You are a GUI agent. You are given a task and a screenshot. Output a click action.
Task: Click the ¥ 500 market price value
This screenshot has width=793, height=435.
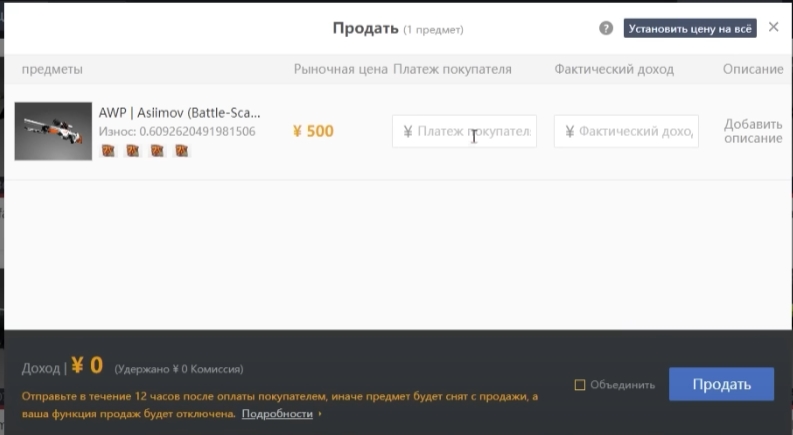pyautogui.click(x=313, y=131)
